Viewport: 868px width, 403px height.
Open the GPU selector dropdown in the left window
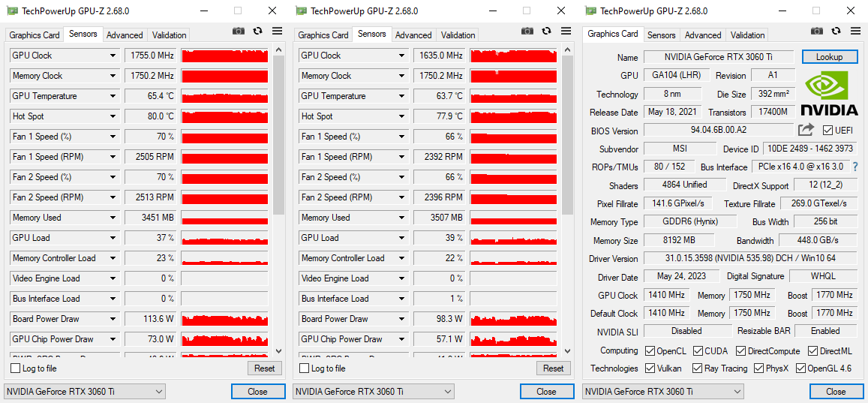click(84, 392)
